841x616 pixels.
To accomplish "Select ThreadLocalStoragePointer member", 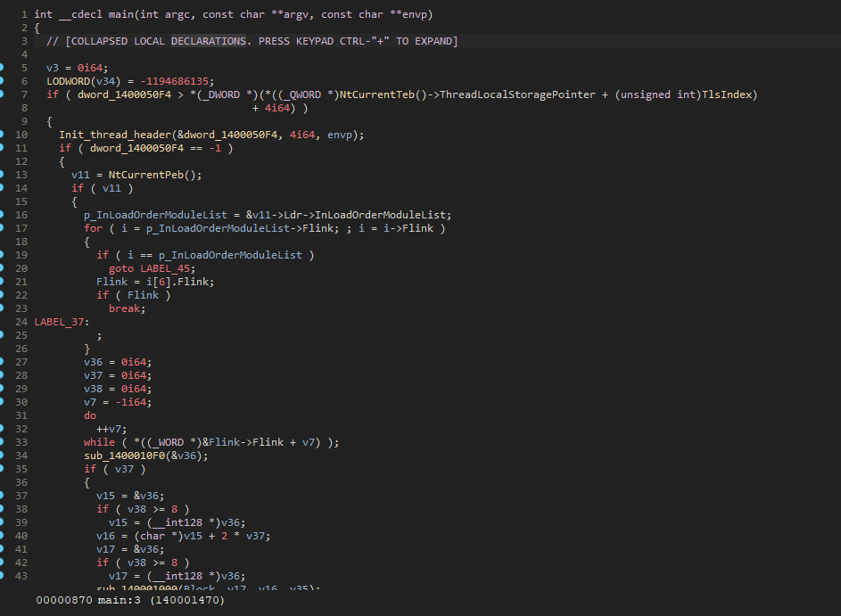I will (x=517, y=94).
